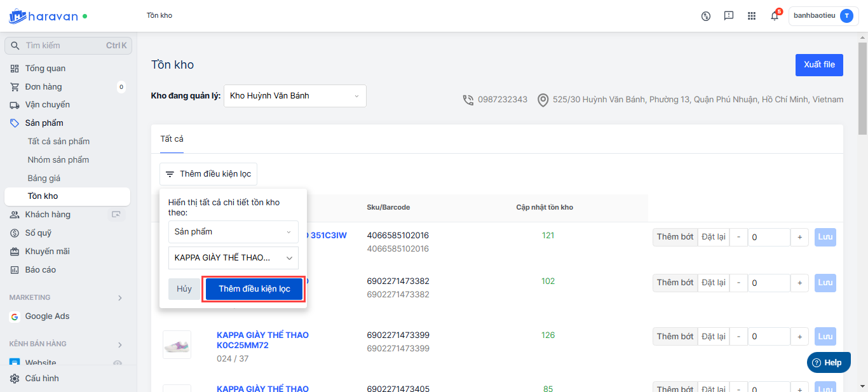Open the history clock icon in header
Image resolution: width=868 pixels, height=392 pixels.
[705, 16]
